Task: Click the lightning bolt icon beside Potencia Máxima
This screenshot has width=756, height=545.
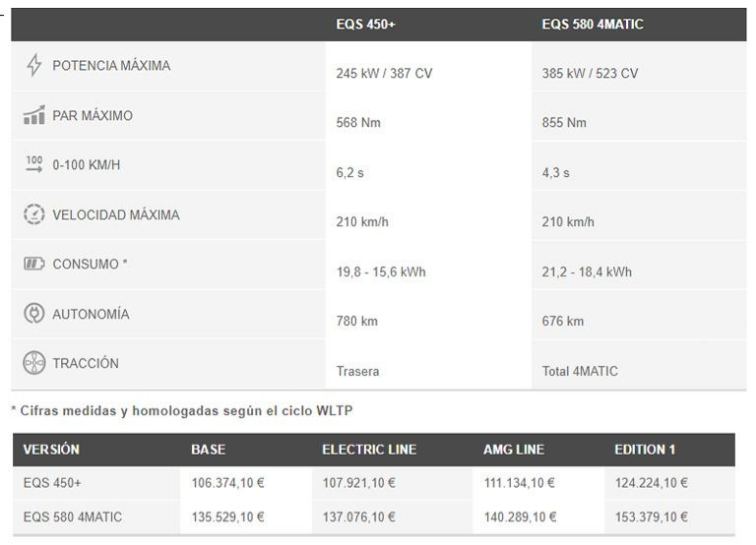Action: coord(34,66)
